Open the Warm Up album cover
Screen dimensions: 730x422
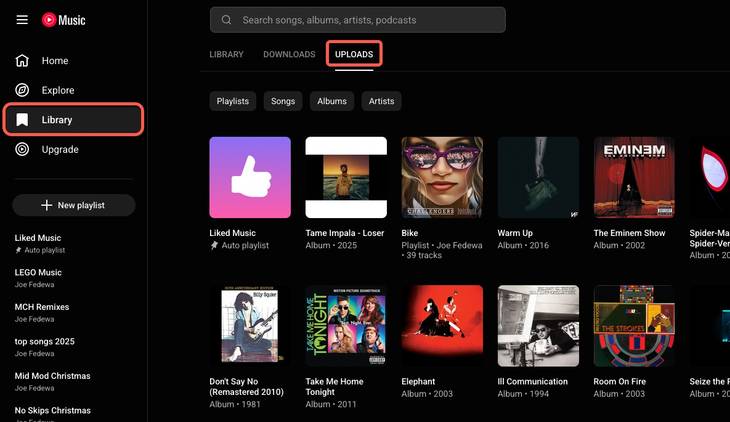click(538, 177)
